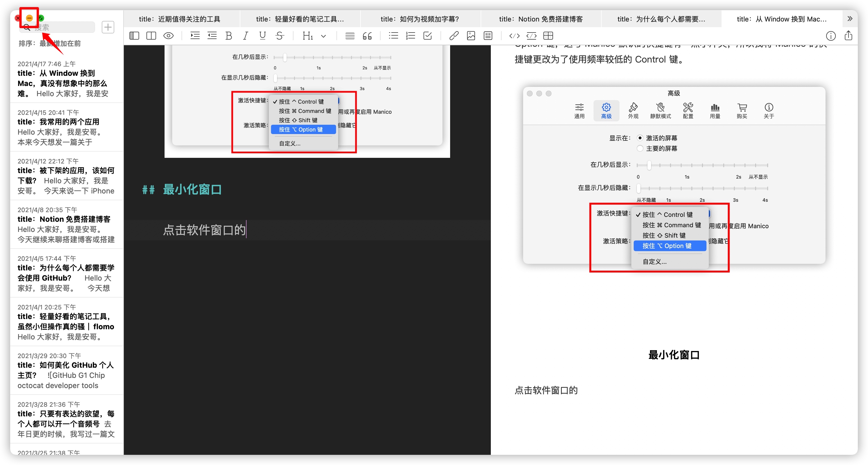Open the 如何为视频加字幕 tab

tap(420, 19)
